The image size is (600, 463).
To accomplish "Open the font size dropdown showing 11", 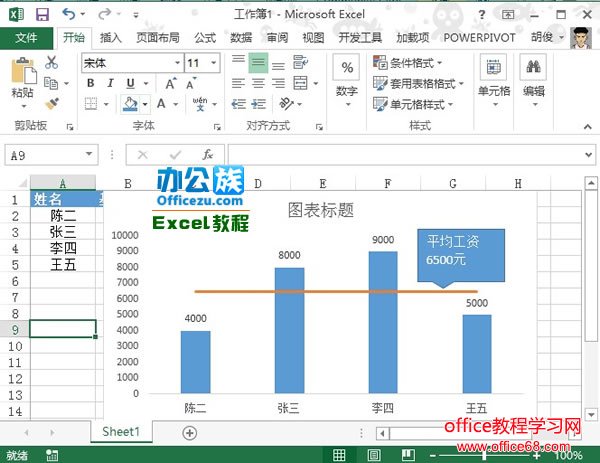I will (x=214, y=63).
